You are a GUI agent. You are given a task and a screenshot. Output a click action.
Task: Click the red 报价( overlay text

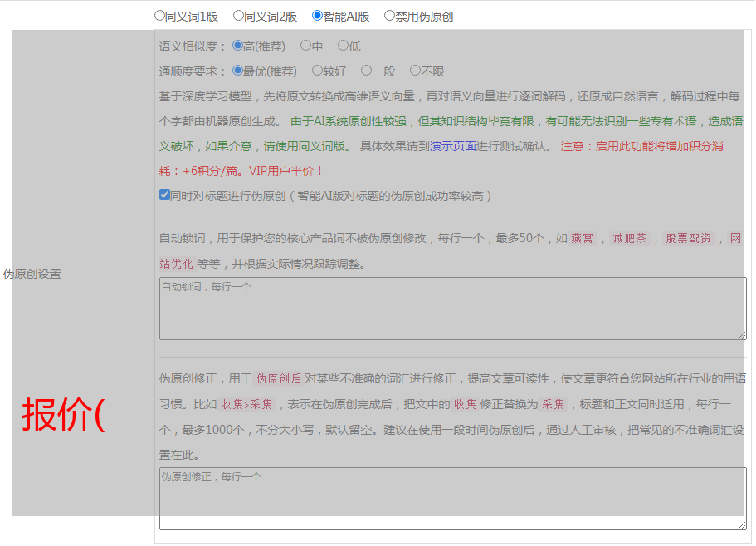coord(64,414)
